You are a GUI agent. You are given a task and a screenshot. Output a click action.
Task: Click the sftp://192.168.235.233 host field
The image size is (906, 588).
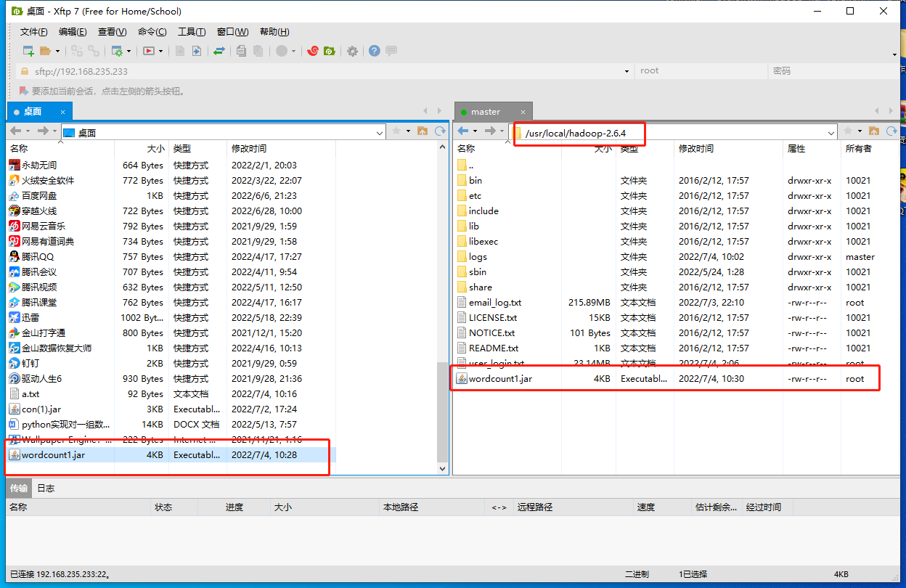(324, 71)
